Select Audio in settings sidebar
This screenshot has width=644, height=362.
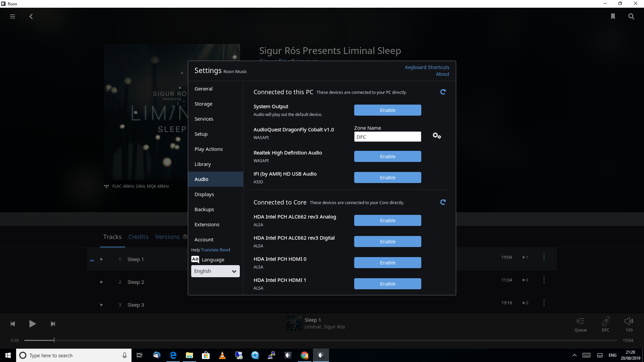pos(215,179)
